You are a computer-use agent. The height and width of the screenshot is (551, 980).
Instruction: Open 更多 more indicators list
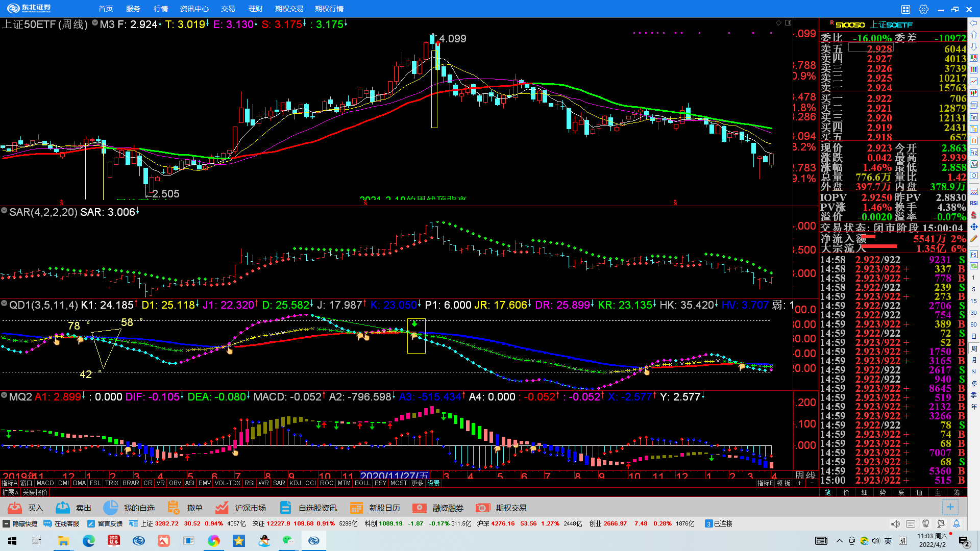pos(417,483)
